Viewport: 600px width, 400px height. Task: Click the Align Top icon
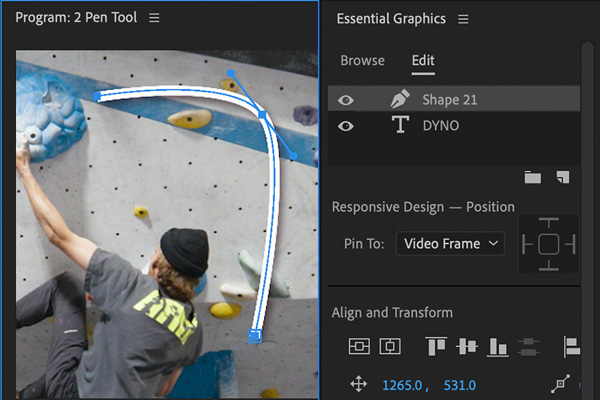(x=436, y=346)
